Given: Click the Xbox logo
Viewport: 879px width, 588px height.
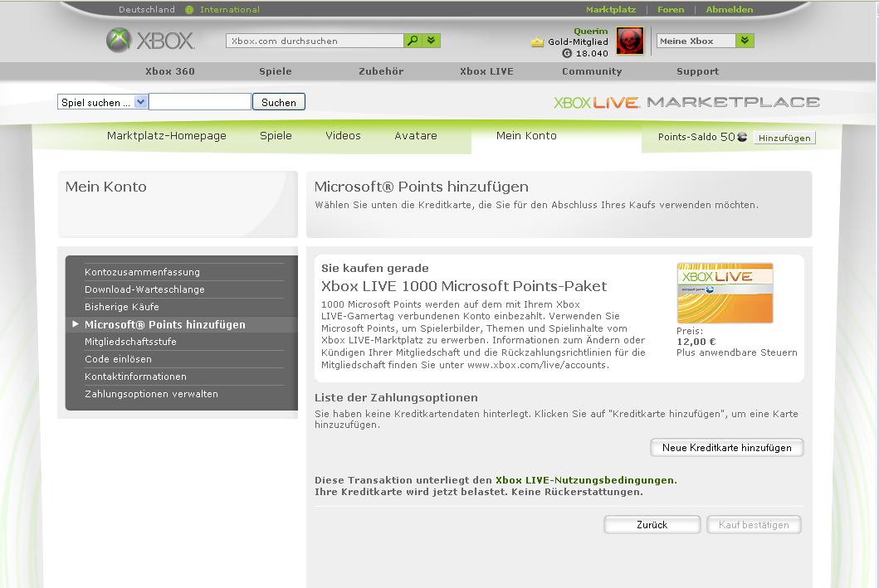Looking at the screenshot, I should 150,41.
